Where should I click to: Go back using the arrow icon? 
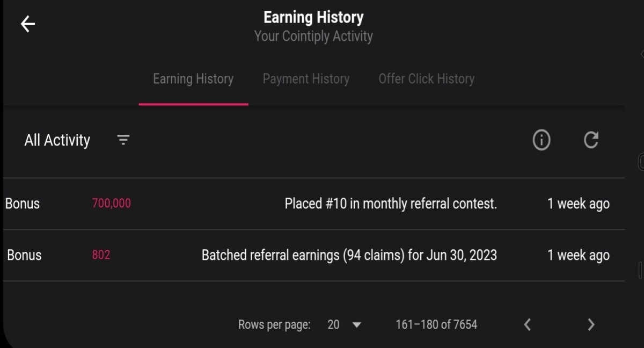click(28, 24)
